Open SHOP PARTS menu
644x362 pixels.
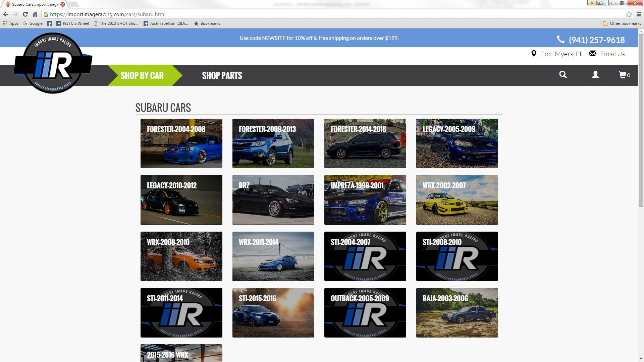coord(222,75)
